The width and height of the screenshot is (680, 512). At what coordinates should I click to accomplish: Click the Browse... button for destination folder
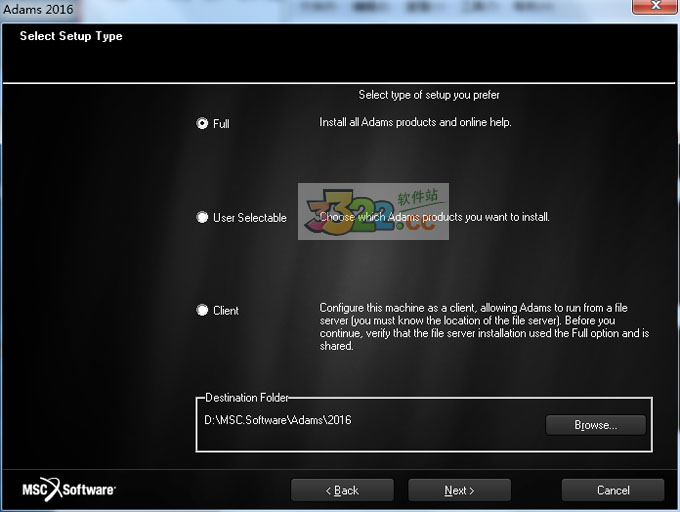pos(595,425)
